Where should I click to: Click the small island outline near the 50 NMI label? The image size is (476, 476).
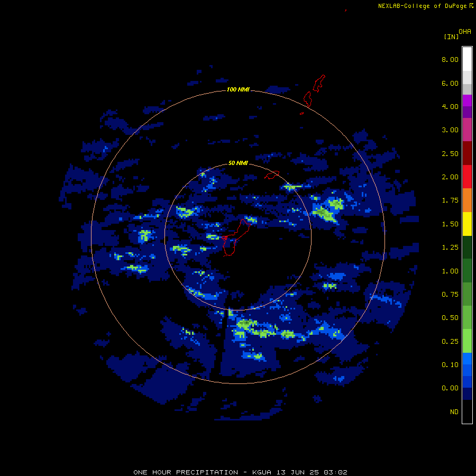coord(272,175)
